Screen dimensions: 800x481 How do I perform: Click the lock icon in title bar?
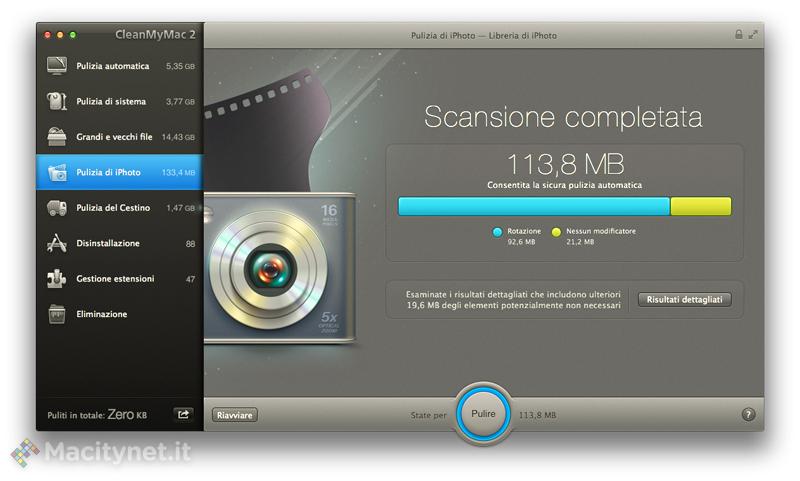point(738,35)
